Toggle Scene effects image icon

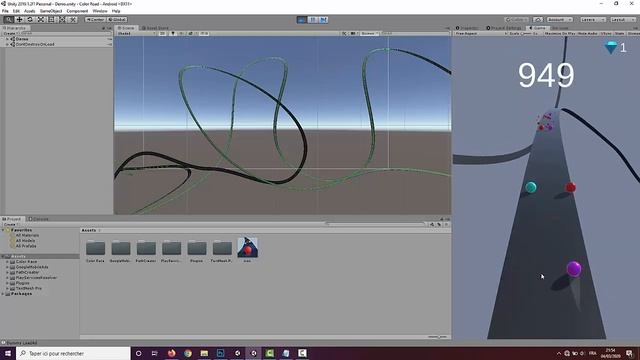191,33
